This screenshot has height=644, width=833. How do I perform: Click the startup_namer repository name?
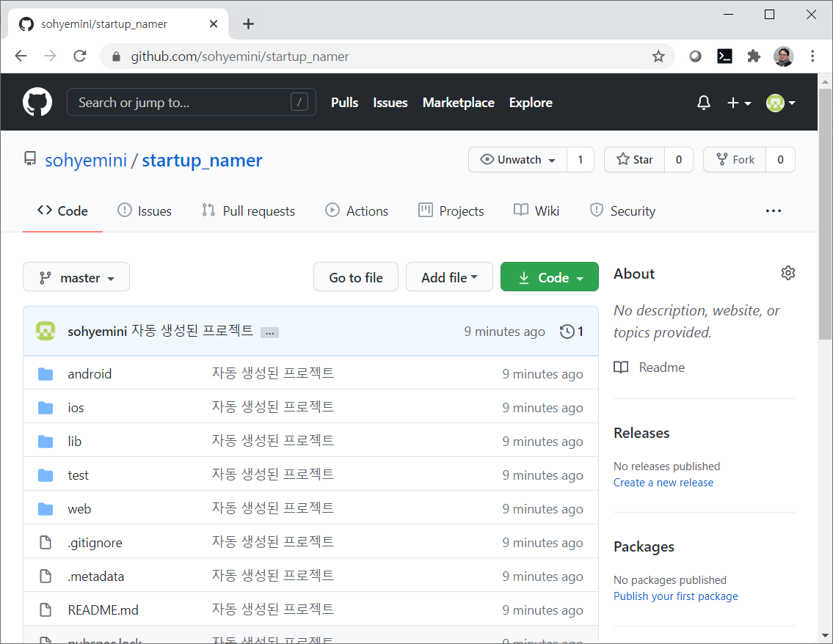click(202, 161)
